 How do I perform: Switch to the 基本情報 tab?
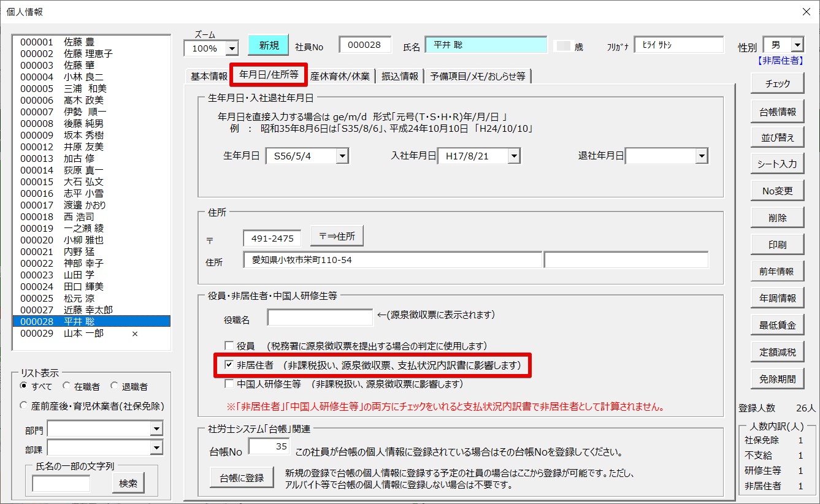tap(209, 76)
